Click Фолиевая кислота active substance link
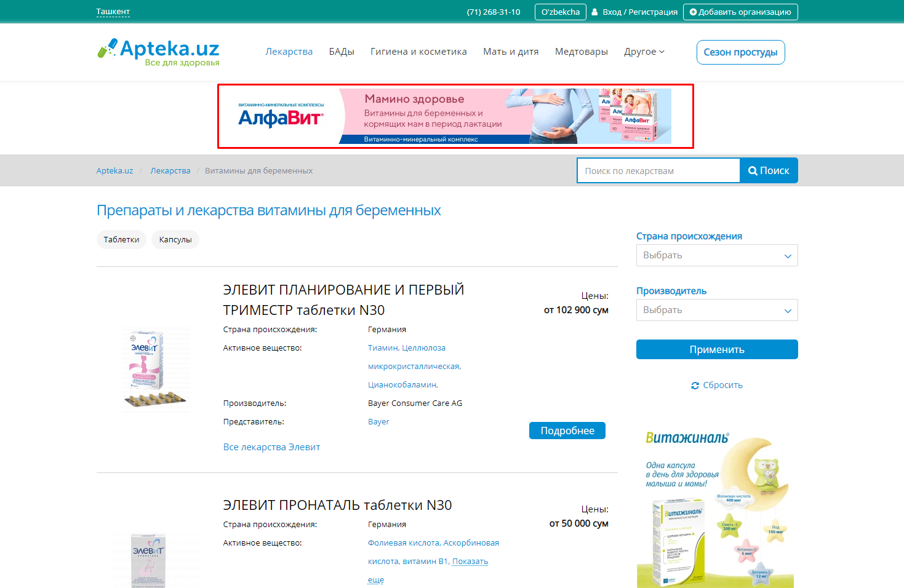904x588 pixels. pyautogui.click(x=404, y=543)
